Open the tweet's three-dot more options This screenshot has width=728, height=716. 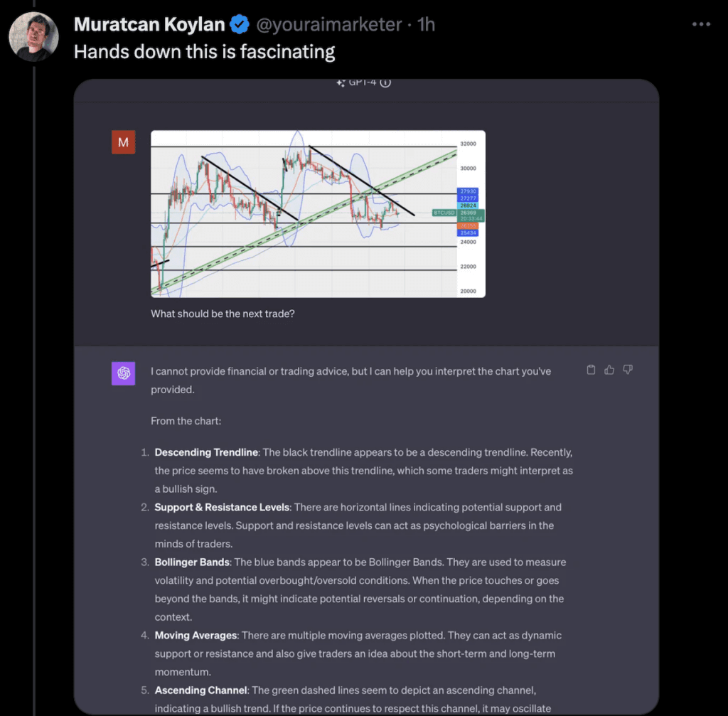tap(700, 24)
